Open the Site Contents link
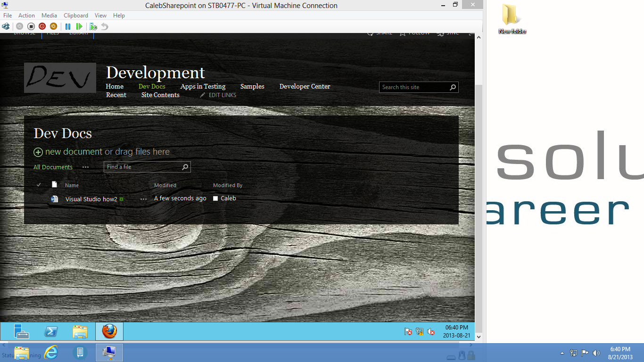This screenshot has width=644, height=362. pos(160,95)
